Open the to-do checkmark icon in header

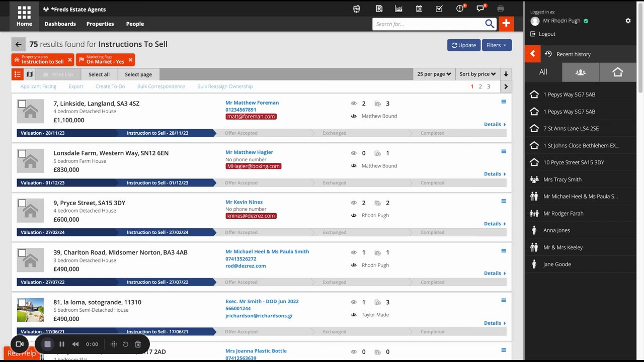point(439,9)
